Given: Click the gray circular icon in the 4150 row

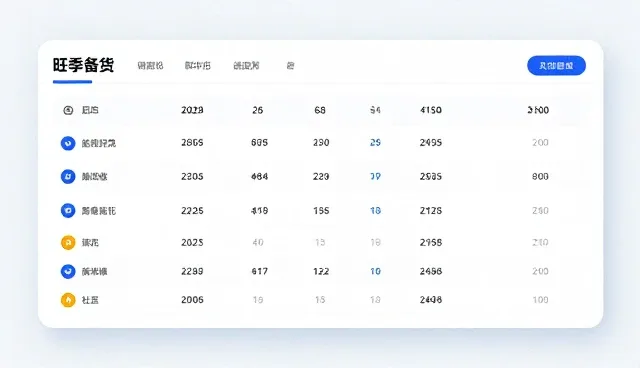Looking at the screenshot, I should pos(68,110).
